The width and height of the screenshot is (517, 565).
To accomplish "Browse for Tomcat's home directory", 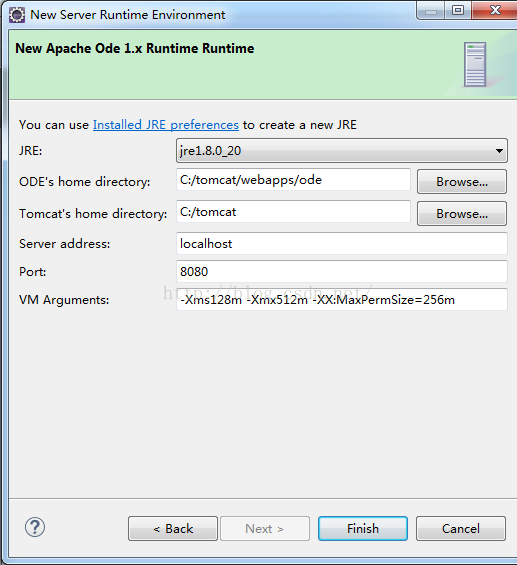I will (x=462, y=214).
